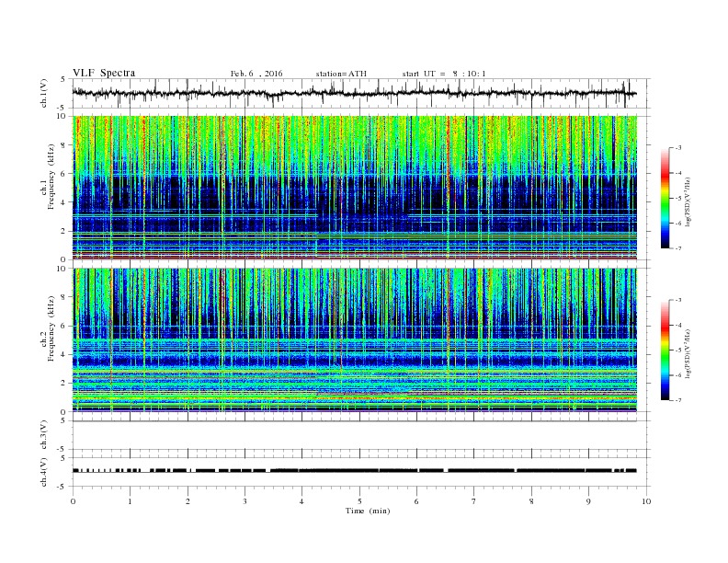
Task: Click the "ch.1(V)" waveform axis label
Action: [44, 93]
